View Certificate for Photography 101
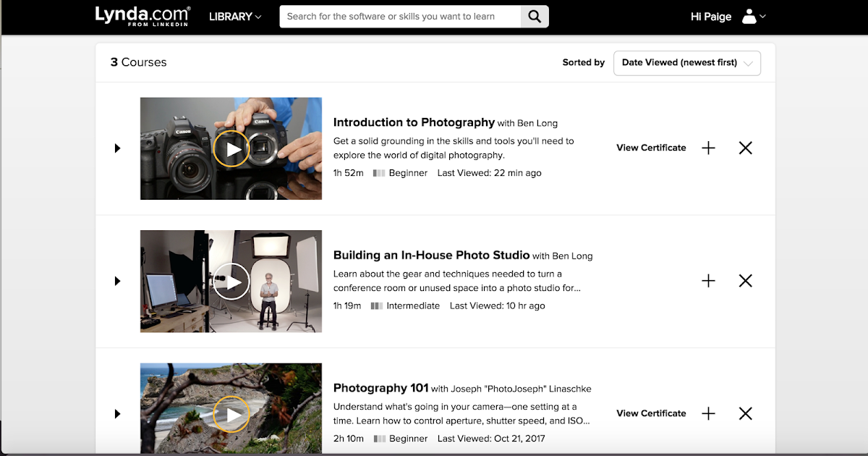Screen dimensions: 868x456 click(650, 413)
